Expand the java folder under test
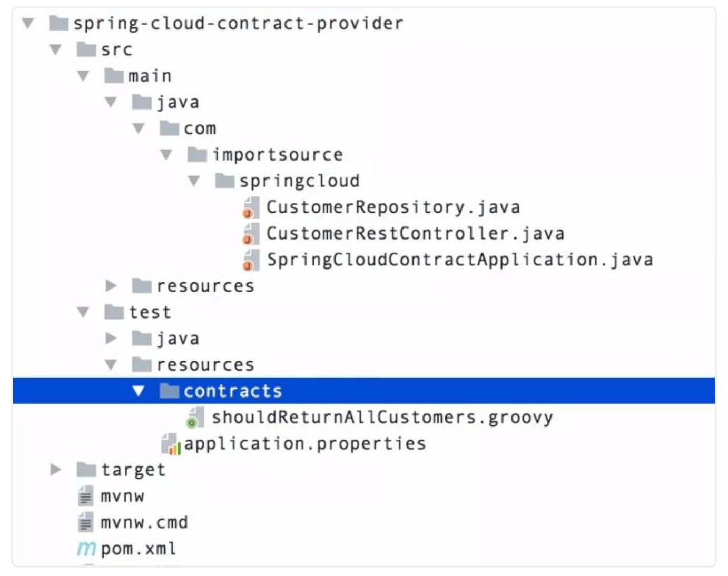 coord(111,339)
